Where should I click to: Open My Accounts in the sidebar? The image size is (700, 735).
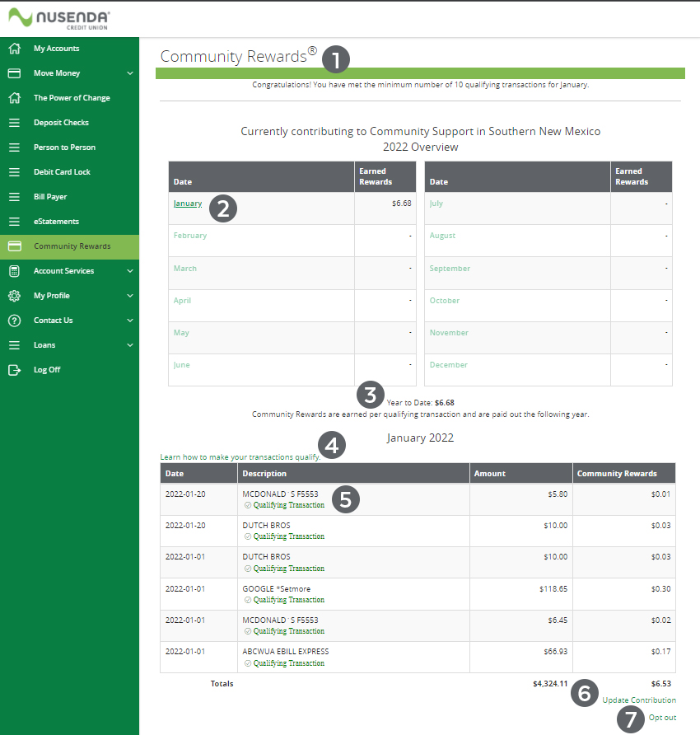[56, 49]
